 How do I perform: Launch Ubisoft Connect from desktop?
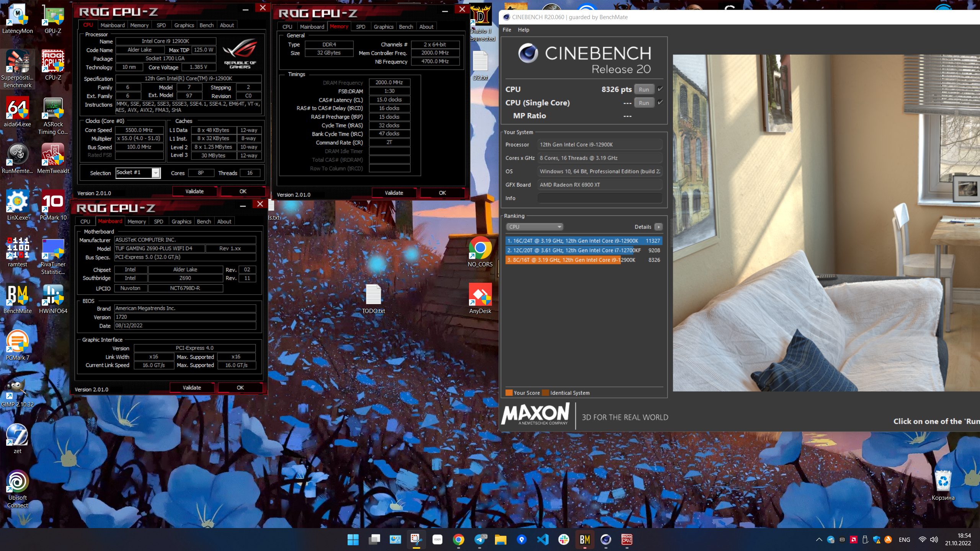pyautogui.click(x=18, y=489)
